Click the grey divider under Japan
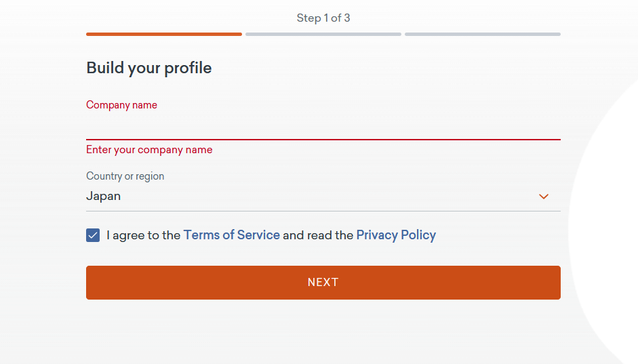This screenshot has height=364, width=638. (323, 211)
